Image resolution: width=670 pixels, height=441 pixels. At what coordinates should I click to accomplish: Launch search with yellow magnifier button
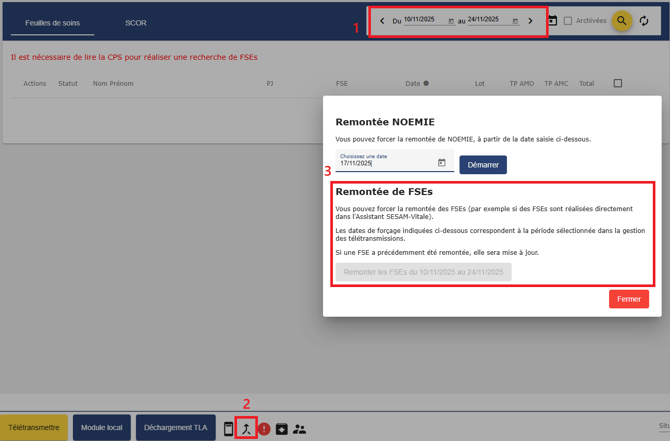(622, 21)
